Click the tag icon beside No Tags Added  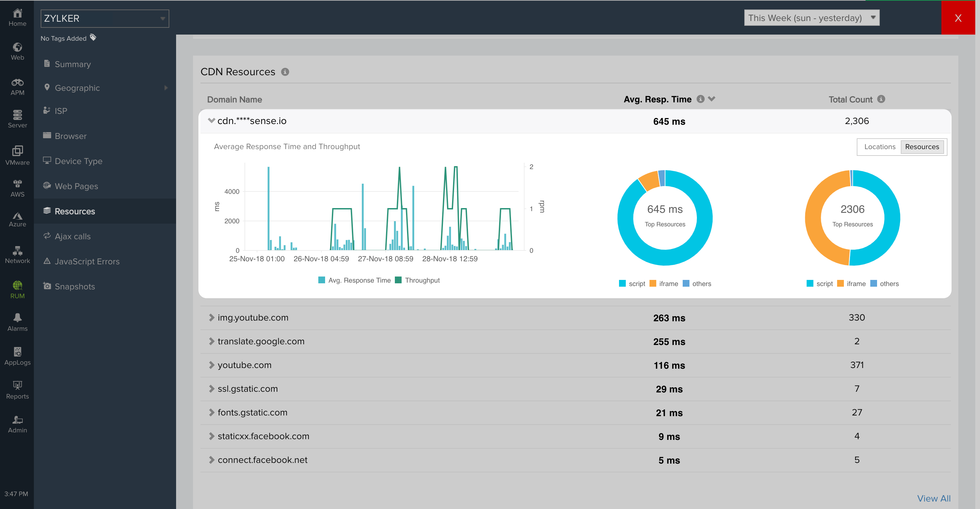[93, 37]
